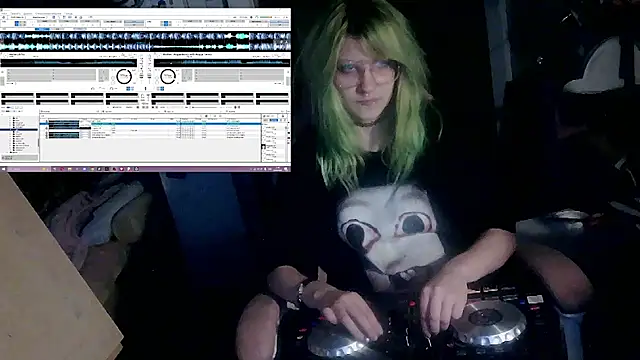Click the small gray grid box beside right jog circle
Image resolution: width=640 pixels, height=360 pixels.
[x=187, y=75]
